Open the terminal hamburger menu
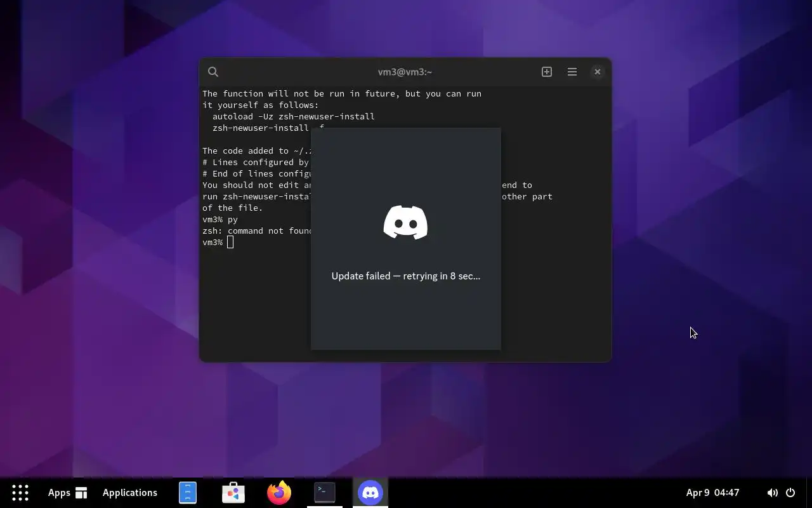 [572, 72]
